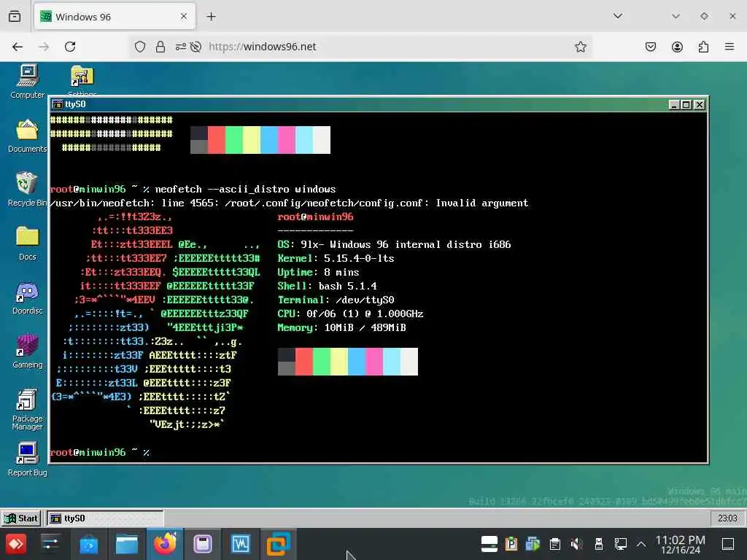The height and width of the screenshot is (560, 747).
Task: Open the purple app icon in host taskbar
Action: [x=203, y=544]
